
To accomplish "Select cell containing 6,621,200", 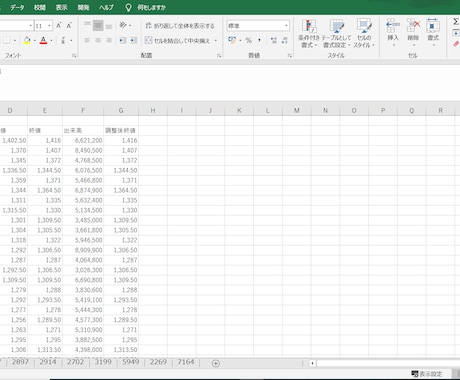I will [83, 141].
